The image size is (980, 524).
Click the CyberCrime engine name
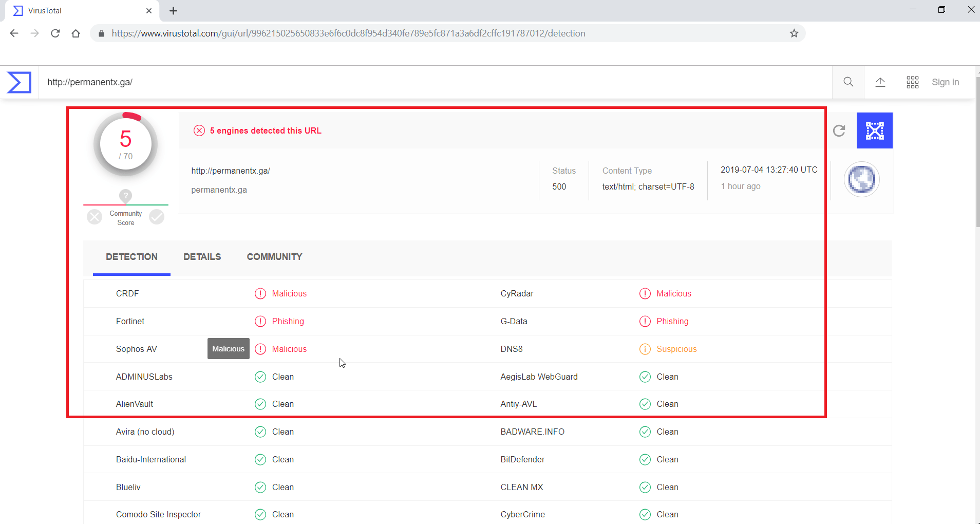tap(523, 514)
